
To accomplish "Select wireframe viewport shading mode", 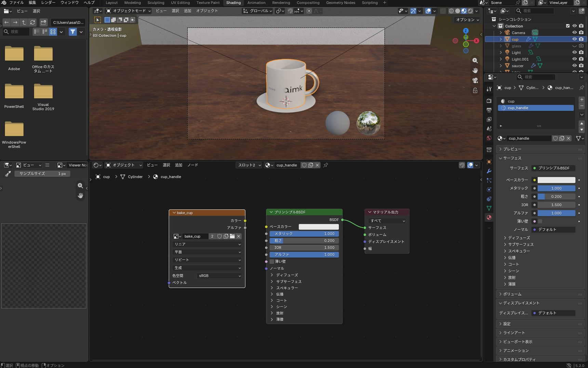I will pos(451,11).
